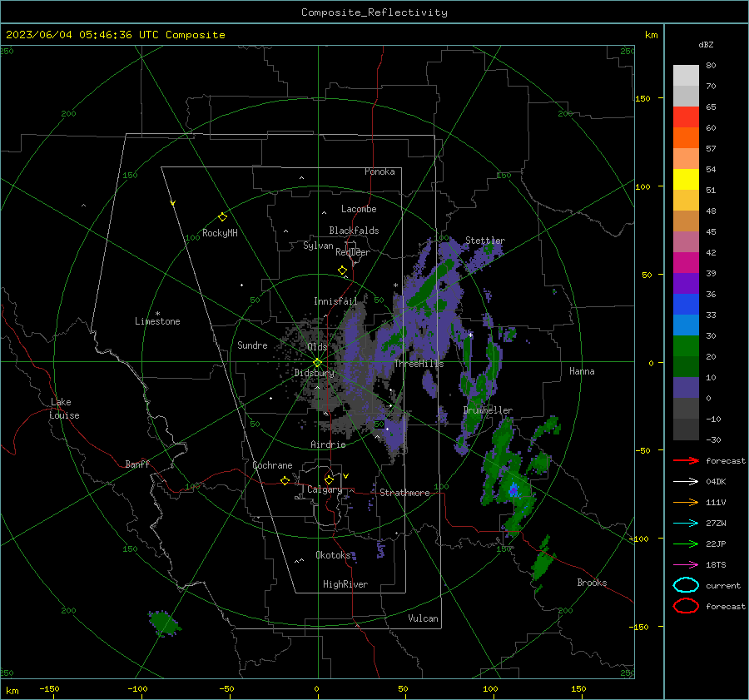Screen dimensions: 749x700
Task: Pick the red swatch below the 65 label
Action: pos(686,117)
